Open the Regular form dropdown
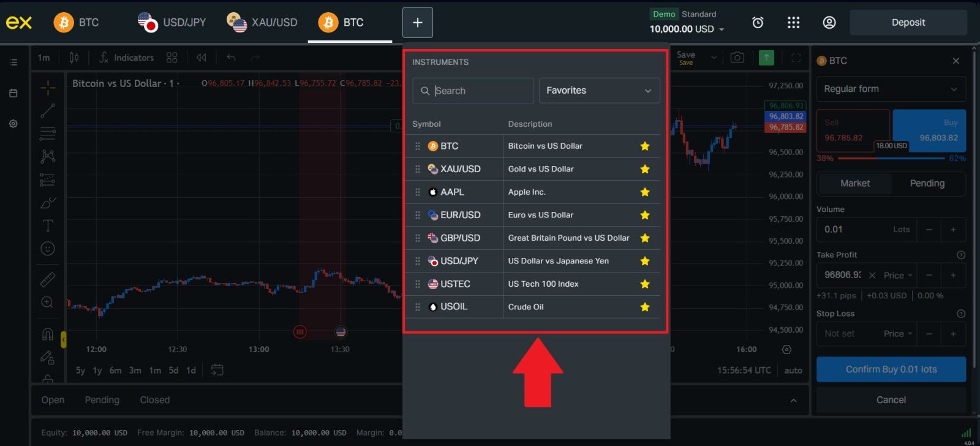 pos(891,89)
